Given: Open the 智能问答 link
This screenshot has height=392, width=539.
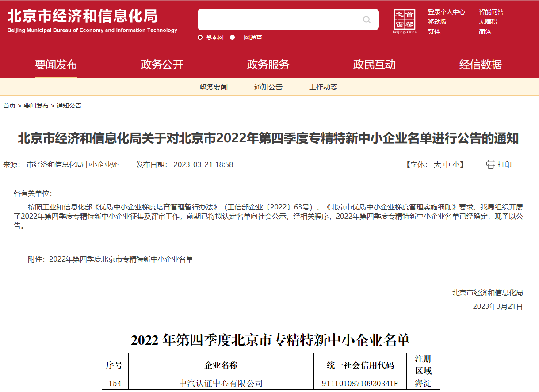Looking at the screenshot, I should click(x=491, y=12).
